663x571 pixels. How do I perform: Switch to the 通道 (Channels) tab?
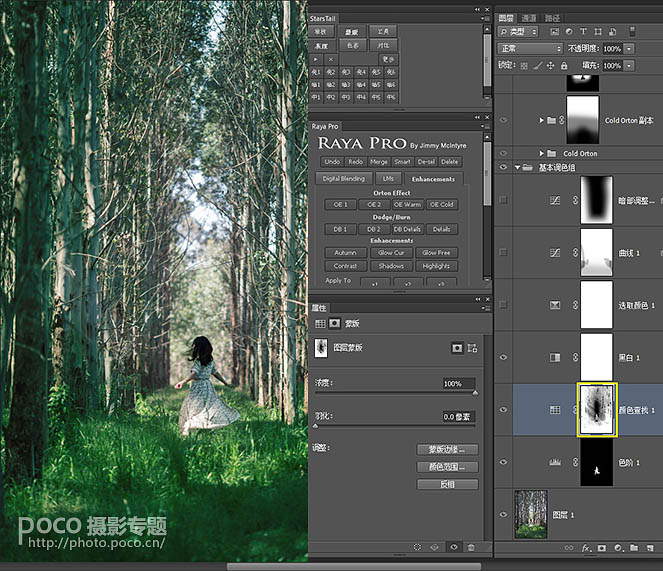pyautogui.click(x=529, y=18)
